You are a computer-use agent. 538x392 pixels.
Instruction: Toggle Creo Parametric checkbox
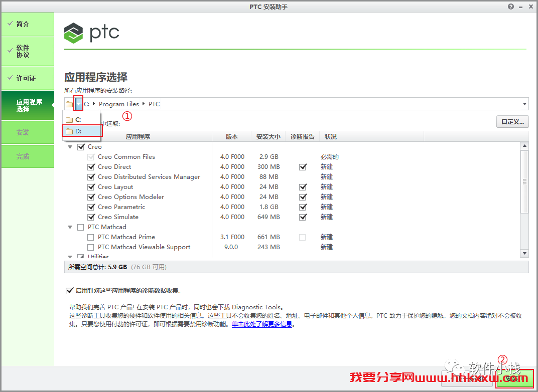(91, 207)
